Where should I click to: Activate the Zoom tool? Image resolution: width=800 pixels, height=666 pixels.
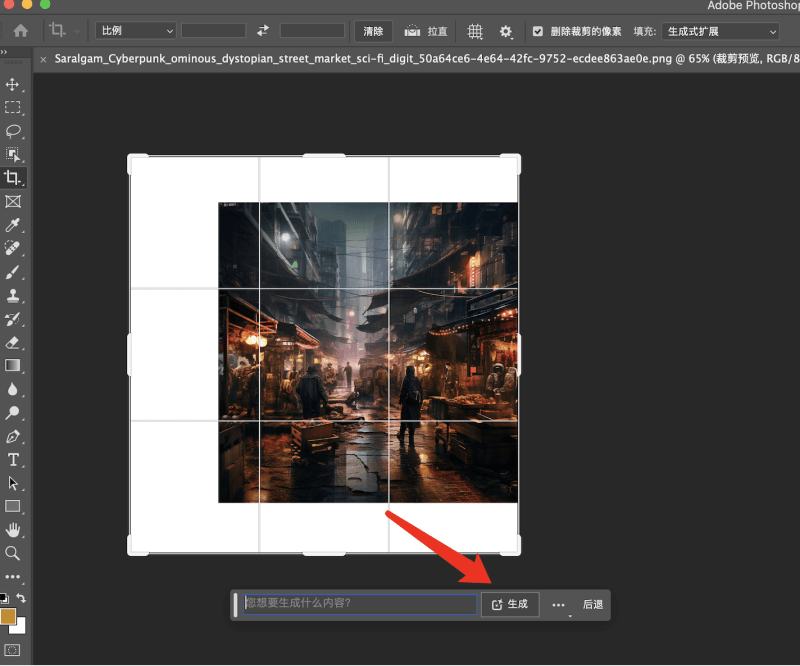pyautogui.click(x=14, y=553)
